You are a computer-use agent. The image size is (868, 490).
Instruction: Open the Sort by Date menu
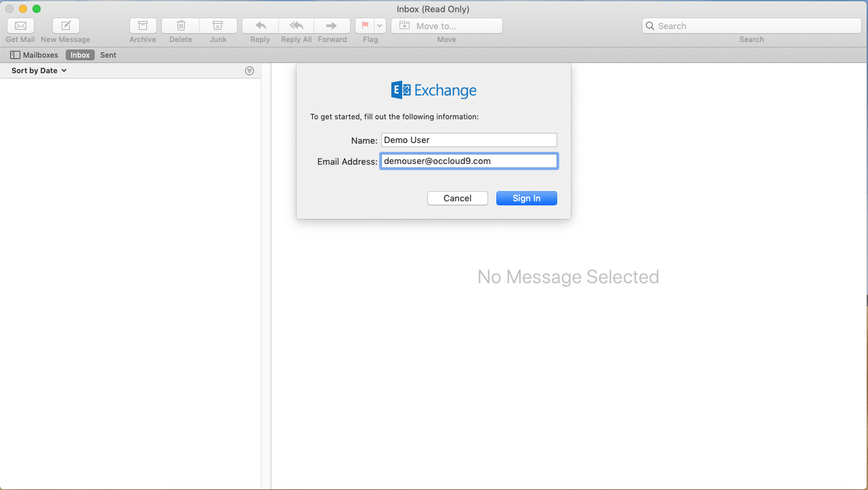pyautogui.click(x=39, y=70)
